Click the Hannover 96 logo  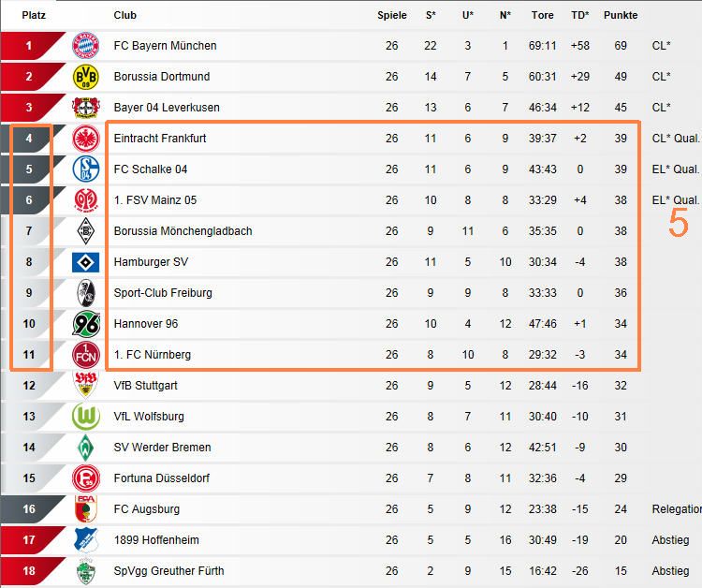(85, 324)
